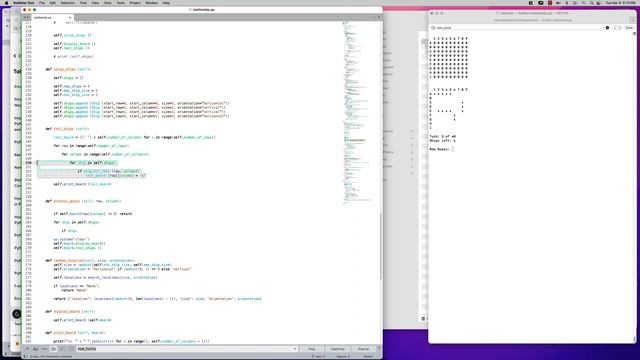Clear the Terminal search text
The height and width of the screenshot is (360, 640).
click(607, 28)
